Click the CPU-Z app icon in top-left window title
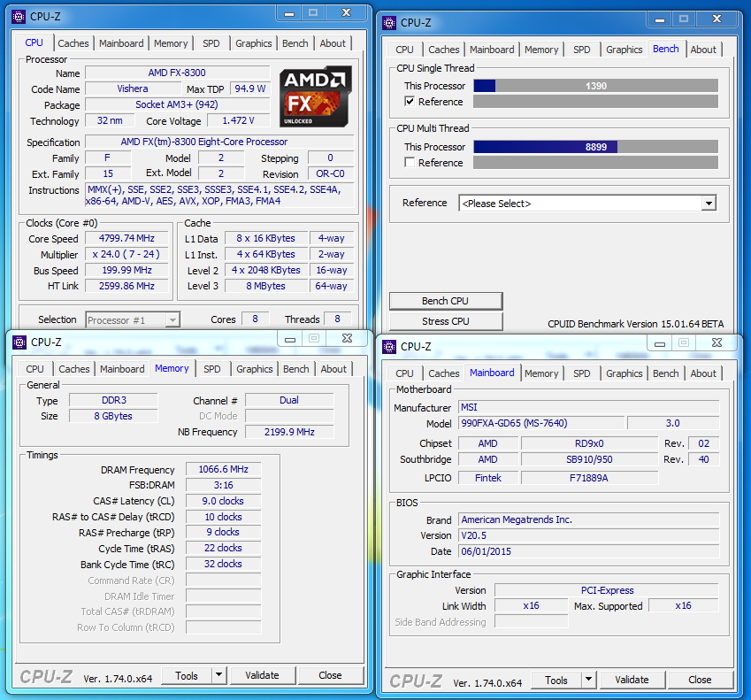Image resolution: width=751 pixels, height=700 pixels. pos(19,17)
